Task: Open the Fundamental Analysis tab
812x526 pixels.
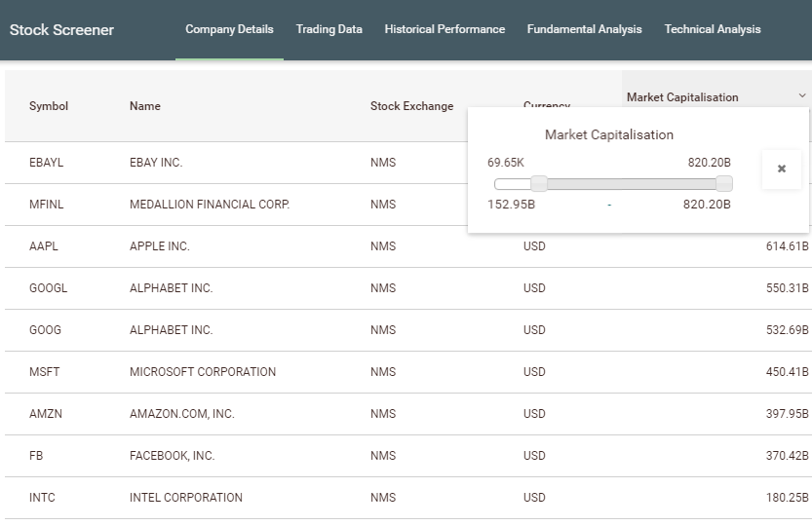Action: (584, 29)
